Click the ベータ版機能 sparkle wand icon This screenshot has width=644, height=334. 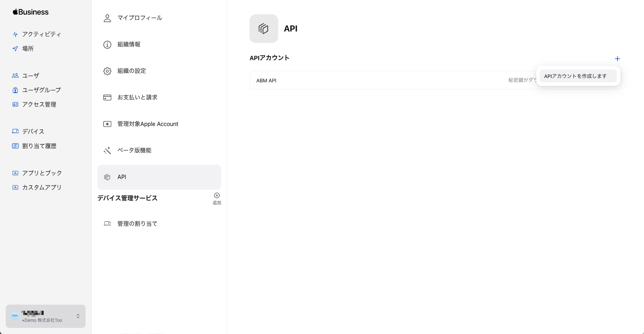coord(107,150)
